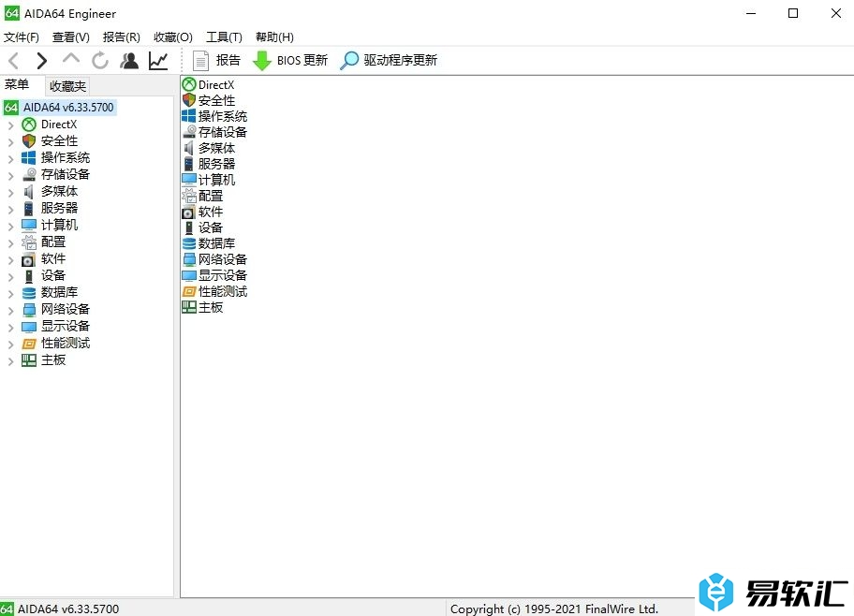Select 显示设备 in the left tree
This screenshot has width=854, height=616.
pos(65,326)
